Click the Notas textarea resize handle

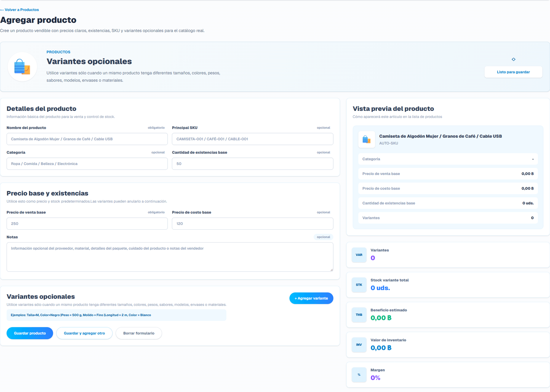pyautogui.click(x=331, y=270)
